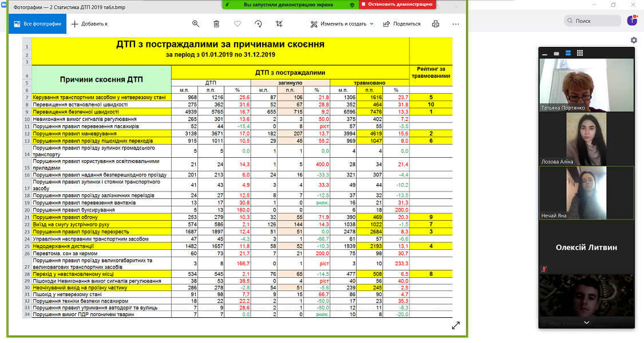Click row 'Управління несправним транспортним засобом'
The image size is (644, 343).
click(x=242, y=239)
